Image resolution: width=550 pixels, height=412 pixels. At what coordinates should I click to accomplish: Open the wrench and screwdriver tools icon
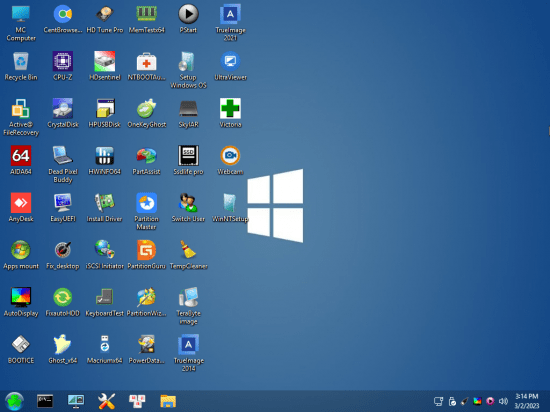106,401
